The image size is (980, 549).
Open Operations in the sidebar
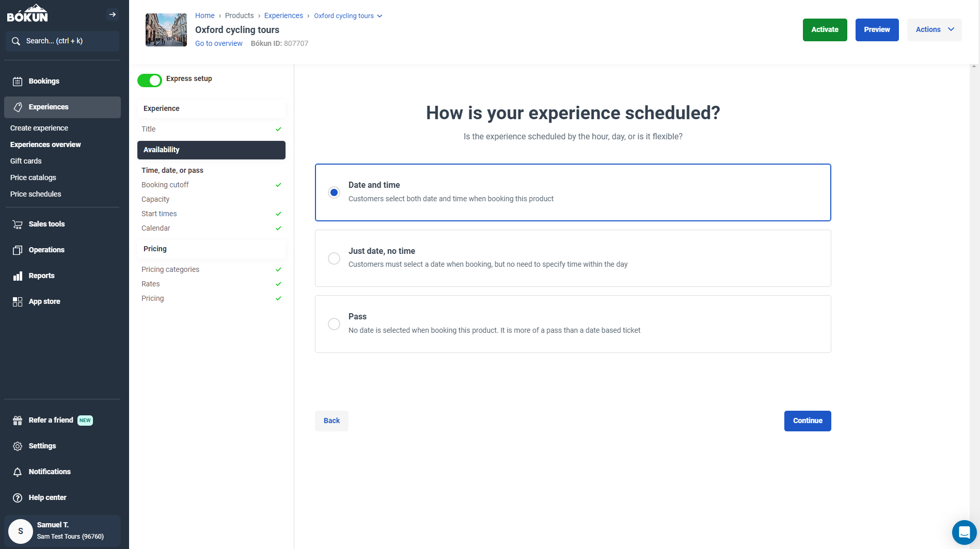pos(62,250)
